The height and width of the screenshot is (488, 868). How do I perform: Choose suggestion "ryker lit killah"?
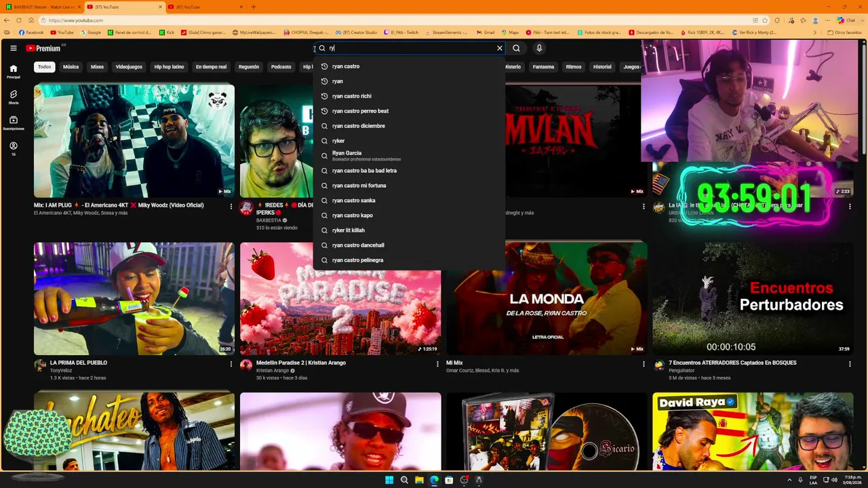(x=410, y=230)
